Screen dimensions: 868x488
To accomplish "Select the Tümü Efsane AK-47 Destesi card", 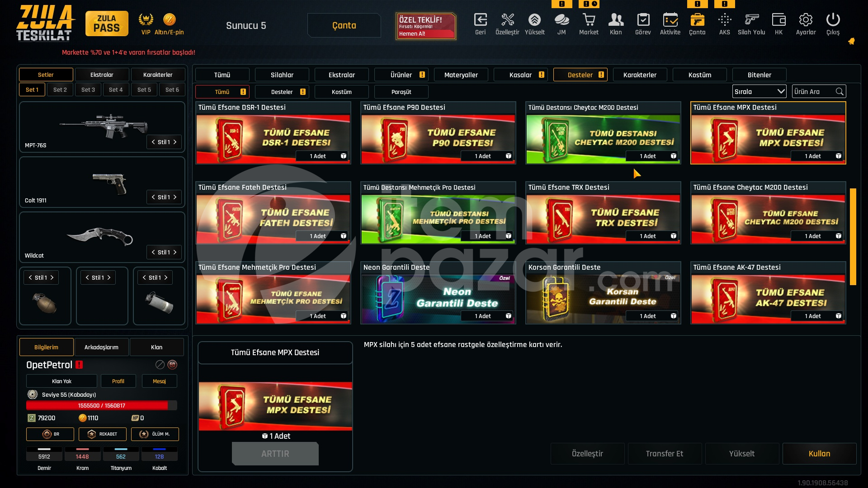I will pos(768,293).
